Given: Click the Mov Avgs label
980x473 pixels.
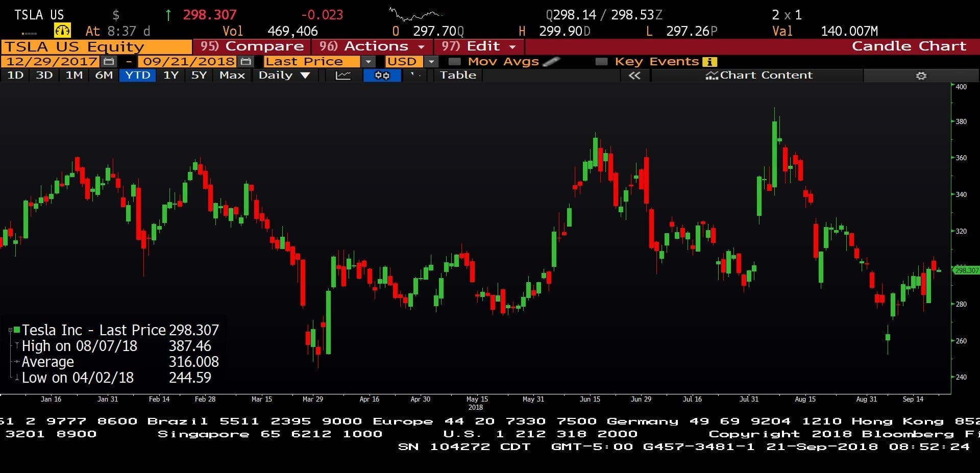Looking at the screenshot, I should (503, 62).
